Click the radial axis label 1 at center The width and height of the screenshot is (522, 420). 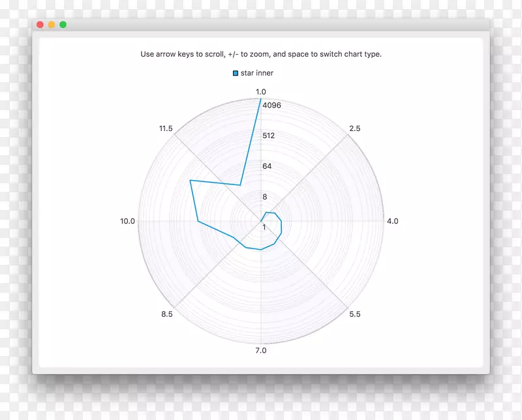(x=264, y=228)
